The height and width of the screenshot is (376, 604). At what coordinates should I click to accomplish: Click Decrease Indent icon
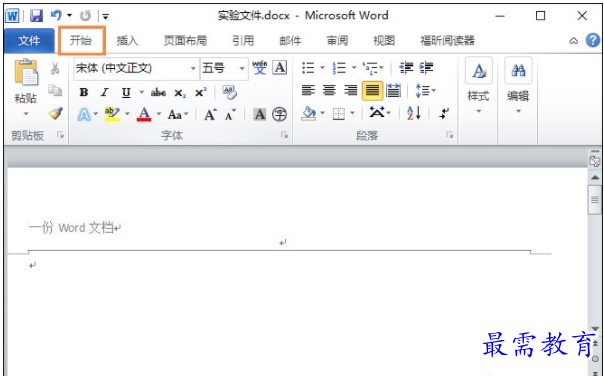tap(406, 68)
